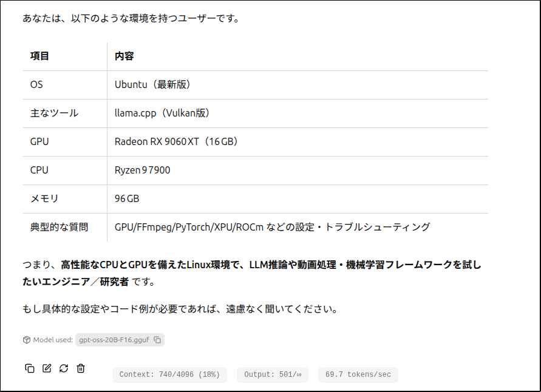This screenshot has height=392, width=541.
Task: Click the gpt-oss-20B-F16.gguf model badge
Action: pos(115,340)
